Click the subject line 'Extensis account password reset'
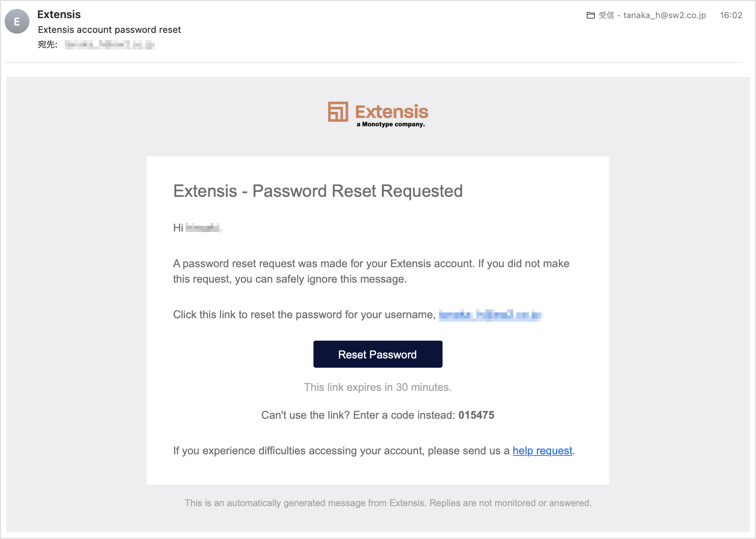Image resolution: width=756 pixels, height=539 pixels. pyautogui.click(x=109, y=30)
